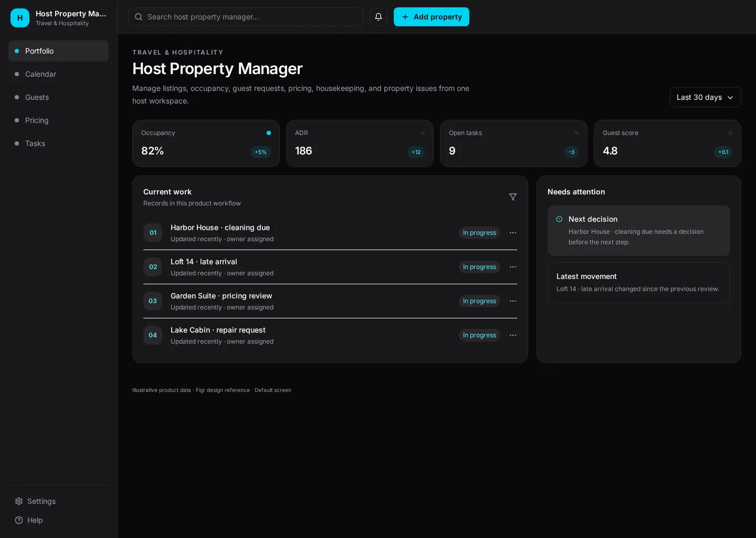
Task: Click In progress status on Harbor House
Action: coord(479,233)
